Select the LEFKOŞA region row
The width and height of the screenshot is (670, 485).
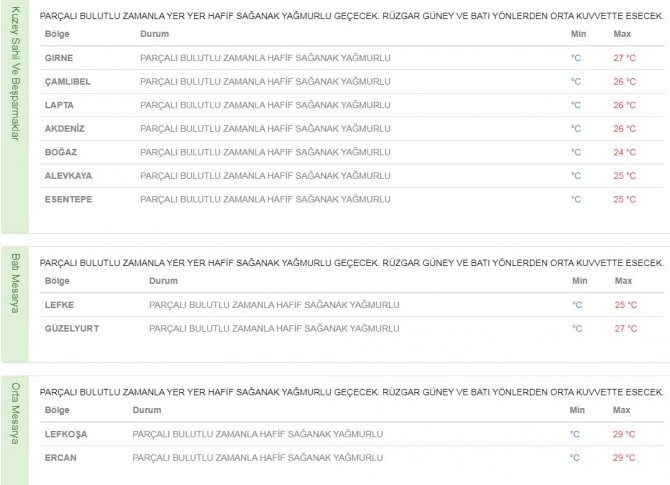[x=67, y=434]
